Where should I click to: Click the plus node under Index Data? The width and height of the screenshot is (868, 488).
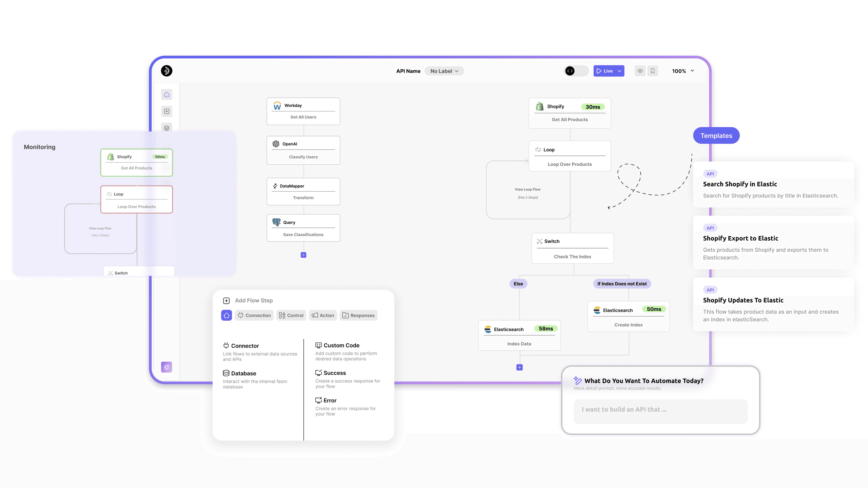pos(520,367)
